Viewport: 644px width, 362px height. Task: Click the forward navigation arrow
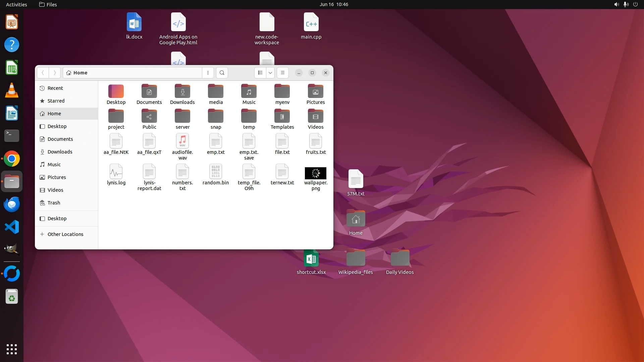tap(55, 73)
